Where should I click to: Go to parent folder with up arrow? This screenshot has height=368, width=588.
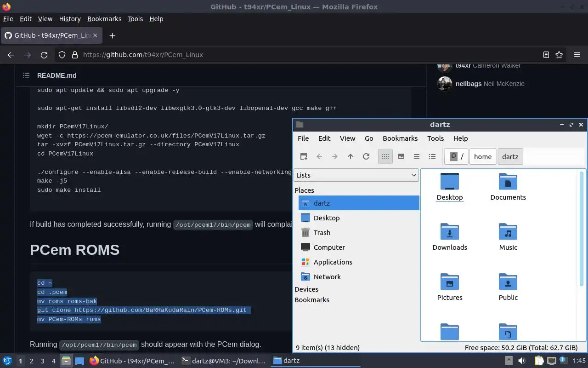point(351,156)
